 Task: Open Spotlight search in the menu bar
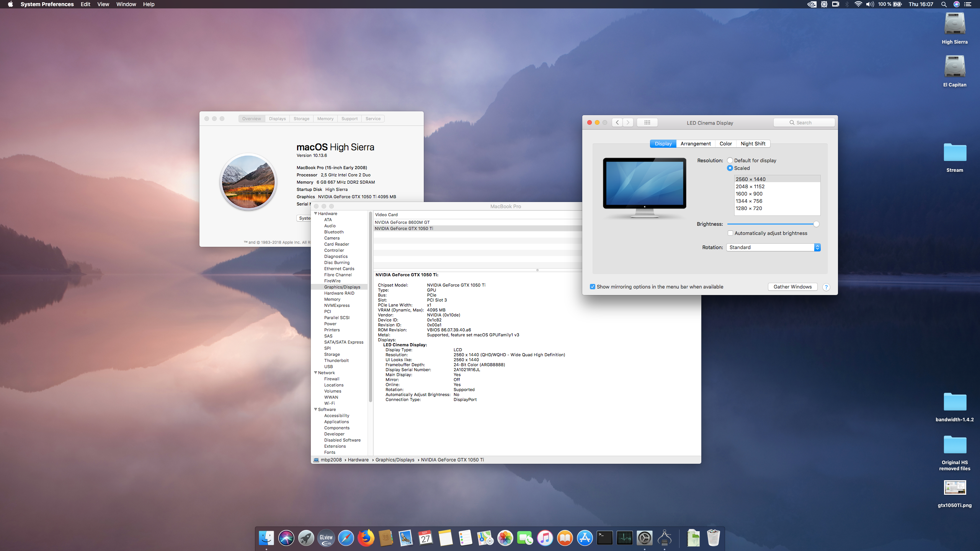[944, 4]
